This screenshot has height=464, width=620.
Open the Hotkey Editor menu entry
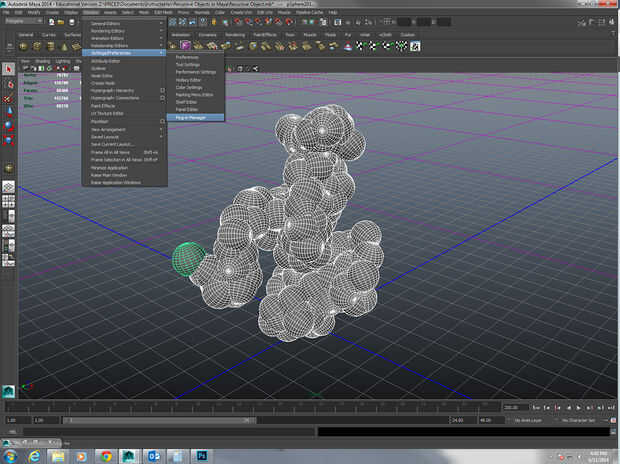pos(189,79)
